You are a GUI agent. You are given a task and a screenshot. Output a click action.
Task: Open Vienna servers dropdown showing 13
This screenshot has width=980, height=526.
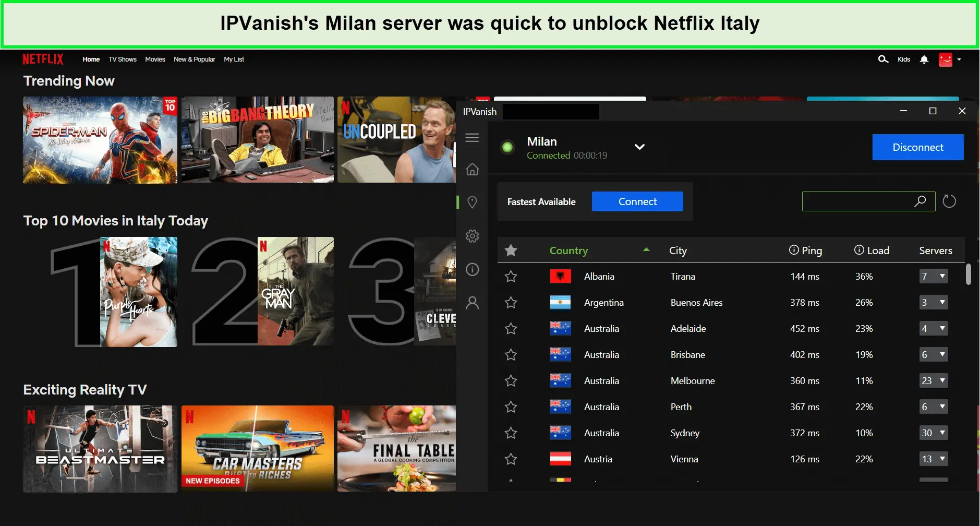coord(934,459)
